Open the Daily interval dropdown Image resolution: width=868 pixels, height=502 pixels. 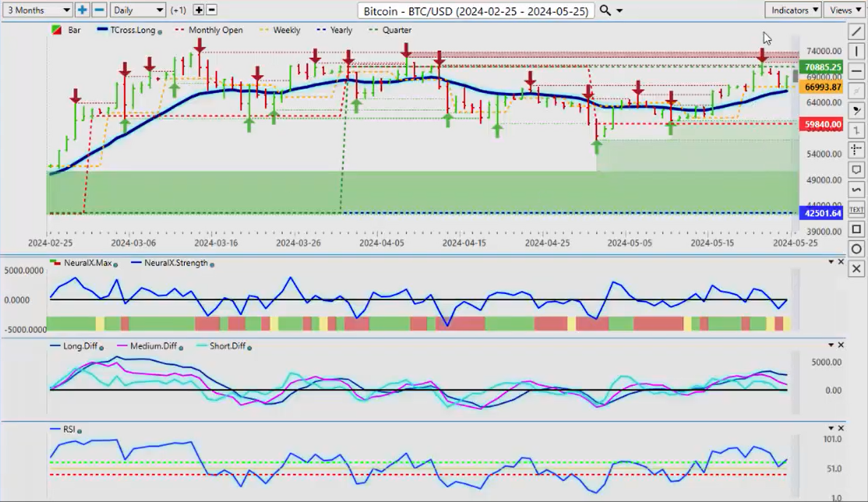click(x=139, y=10)
